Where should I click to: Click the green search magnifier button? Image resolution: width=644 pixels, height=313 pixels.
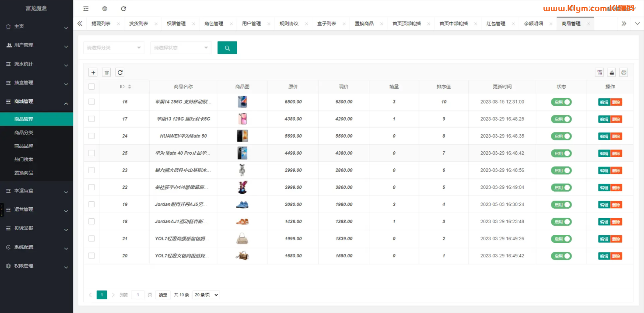pos(227,48)
